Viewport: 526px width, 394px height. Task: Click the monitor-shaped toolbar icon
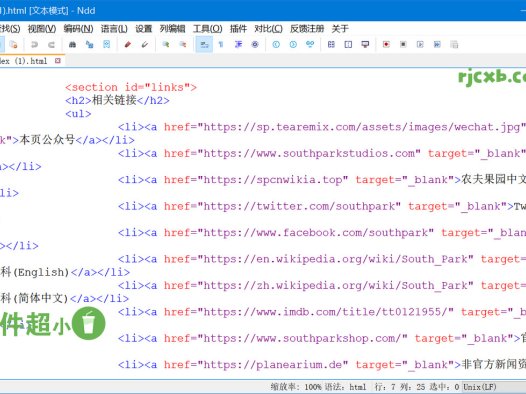pos(365,45)
